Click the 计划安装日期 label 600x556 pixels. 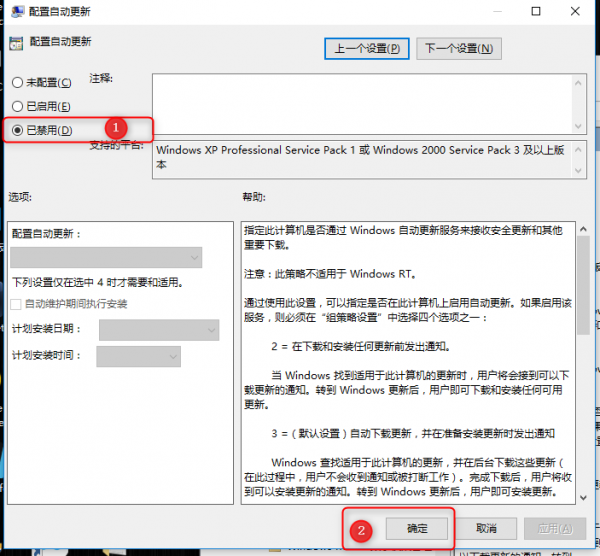pyautogui.click(x=46, y=329)
